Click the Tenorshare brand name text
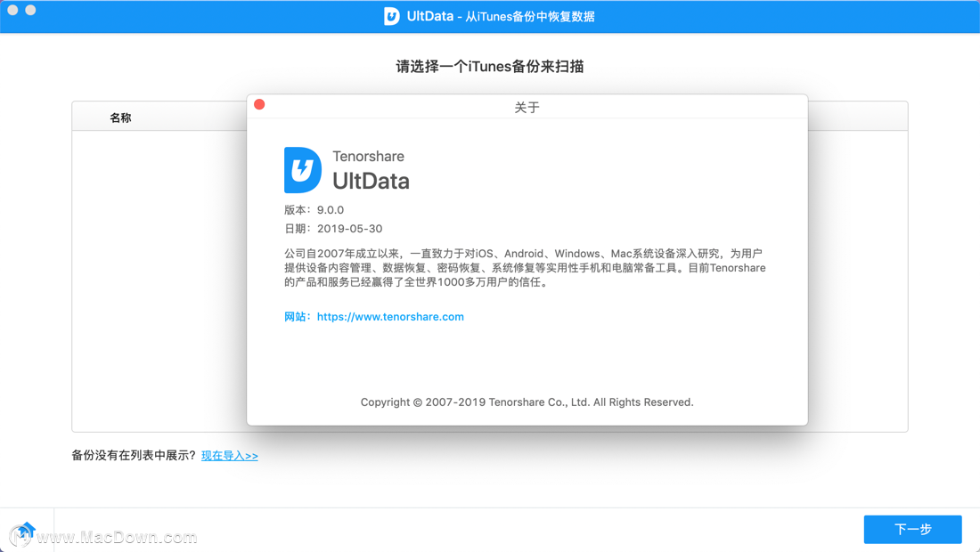The image size is (980, 552). coord(368,156)
